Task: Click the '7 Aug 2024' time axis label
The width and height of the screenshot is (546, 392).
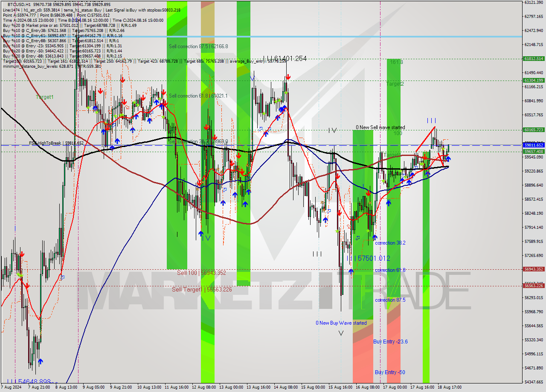Action: (11, 388)
